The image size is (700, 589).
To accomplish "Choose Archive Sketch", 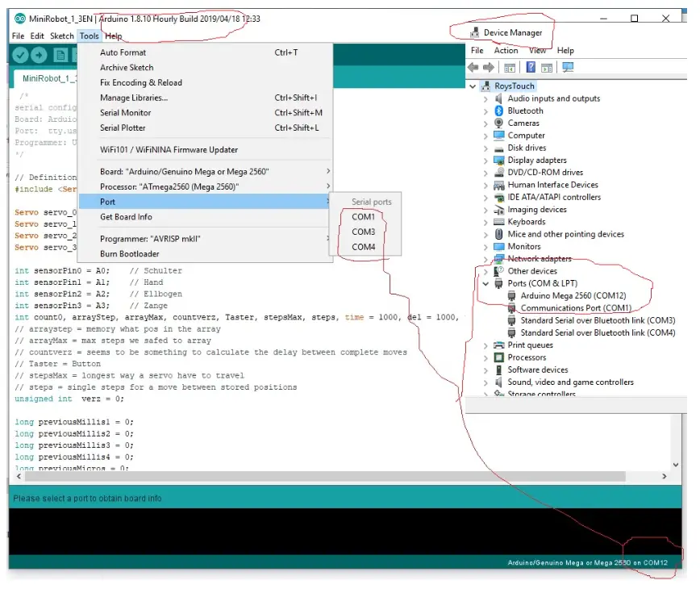I will click(x=206, y=68).
